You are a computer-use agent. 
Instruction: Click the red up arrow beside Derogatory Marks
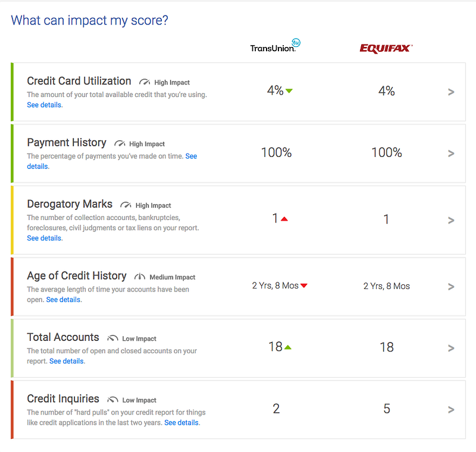pos(284,219)
